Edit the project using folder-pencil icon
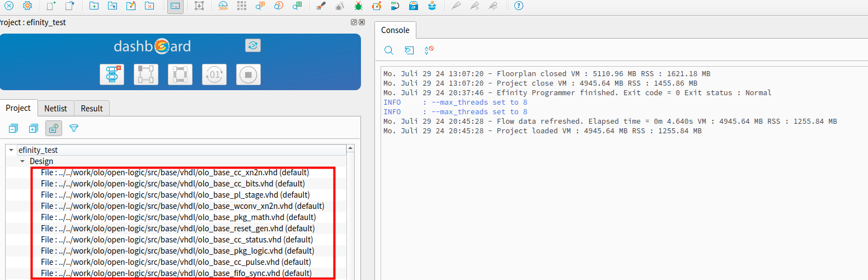The height and width of the screenshot is (280, 868). [x=131, y=6]
